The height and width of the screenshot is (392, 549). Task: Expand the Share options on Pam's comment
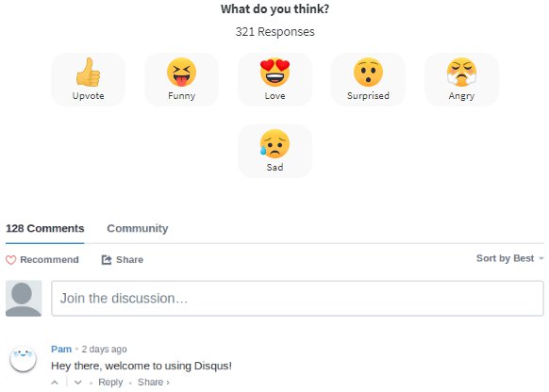click(154, 383)
